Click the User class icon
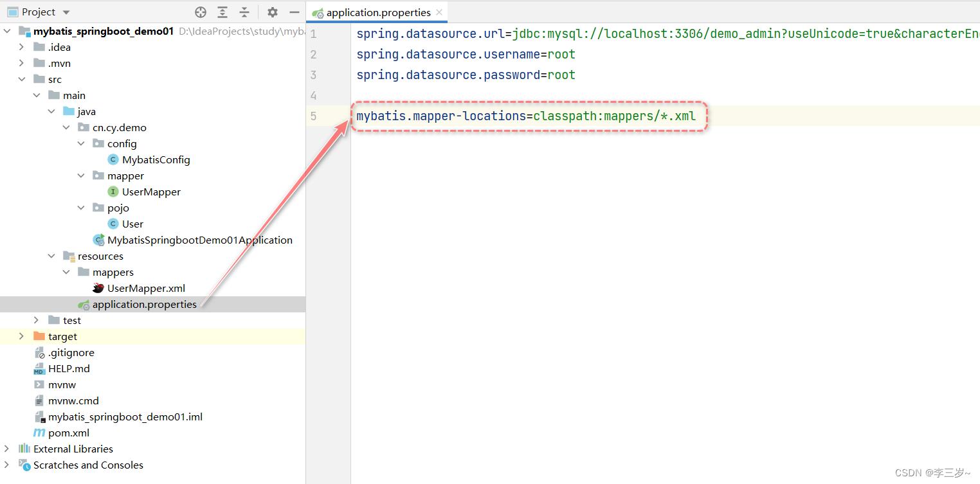Screen dimensions: 980x484 (x=113, y=224)
